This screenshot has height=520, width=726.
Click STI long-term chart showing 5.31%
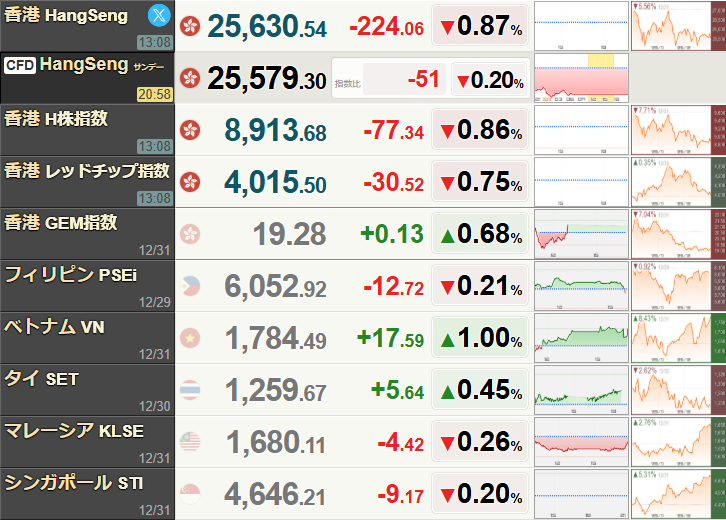tap(678, 494)
